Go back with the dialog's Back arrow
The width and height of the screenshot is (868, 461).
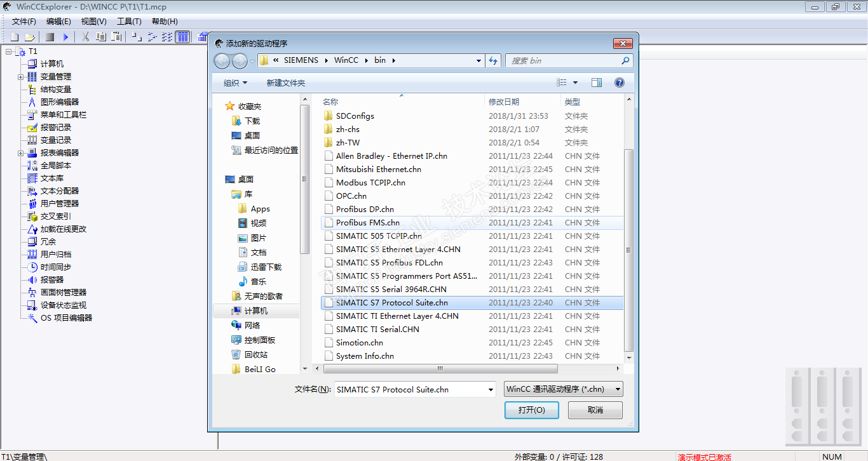[x=222, y=61]
